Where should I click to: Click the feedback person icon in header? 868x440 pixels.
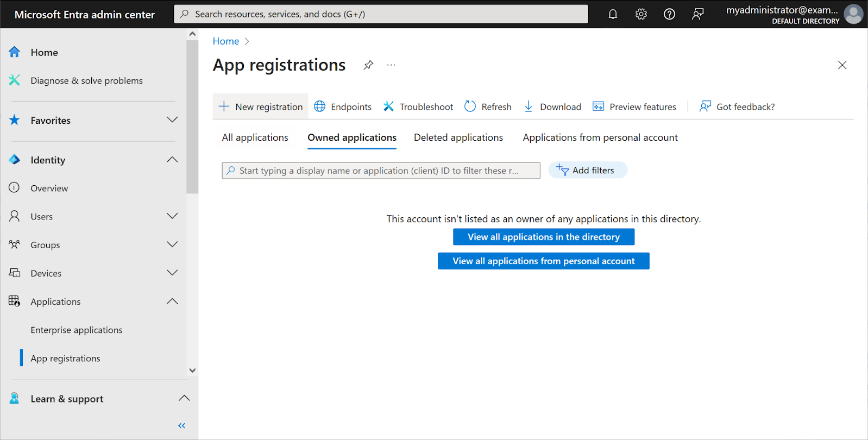698,14
